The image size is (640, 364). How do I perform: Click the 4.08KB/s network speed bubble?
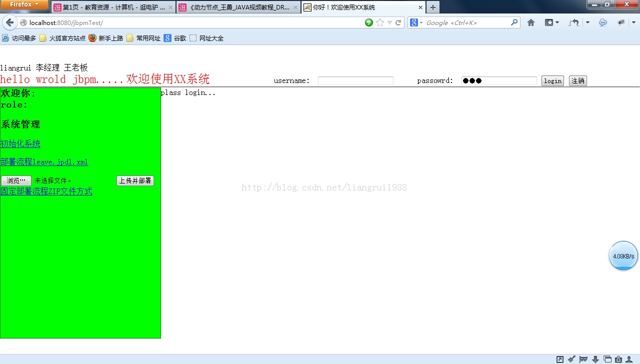(x=623, y=255)
